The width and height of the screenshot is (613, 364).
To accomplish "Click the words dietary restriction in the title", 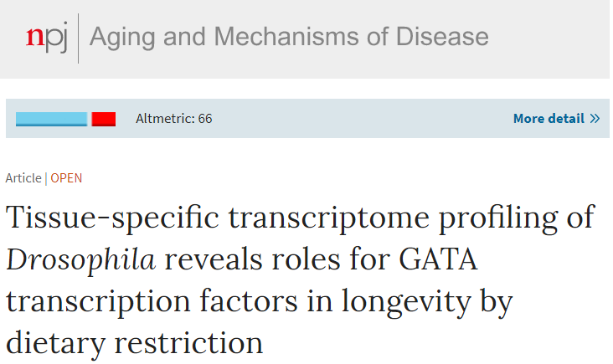I will click(x=135, y=343).
